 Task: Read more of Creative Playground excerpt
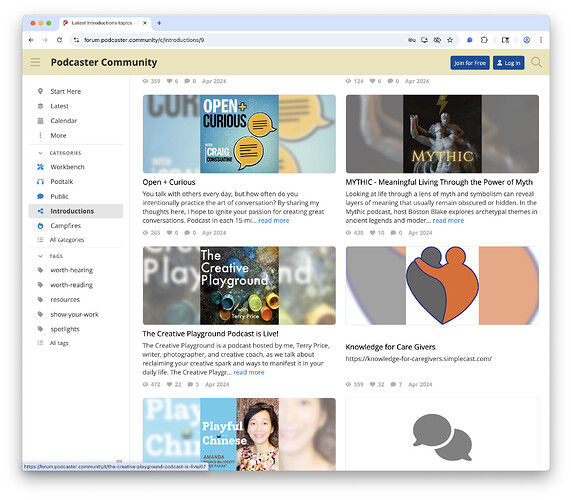[x=249, y=372]
